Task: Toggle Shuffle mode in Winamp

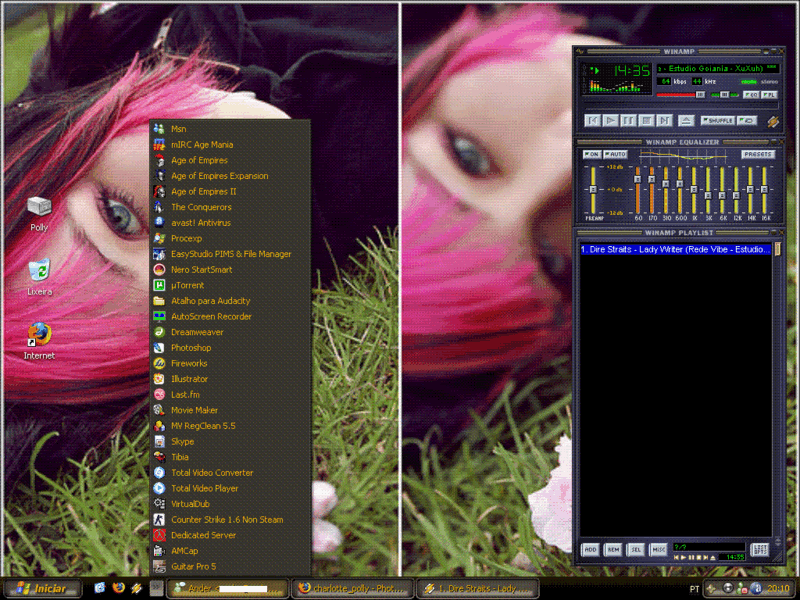Action: (x=717, y=120)
